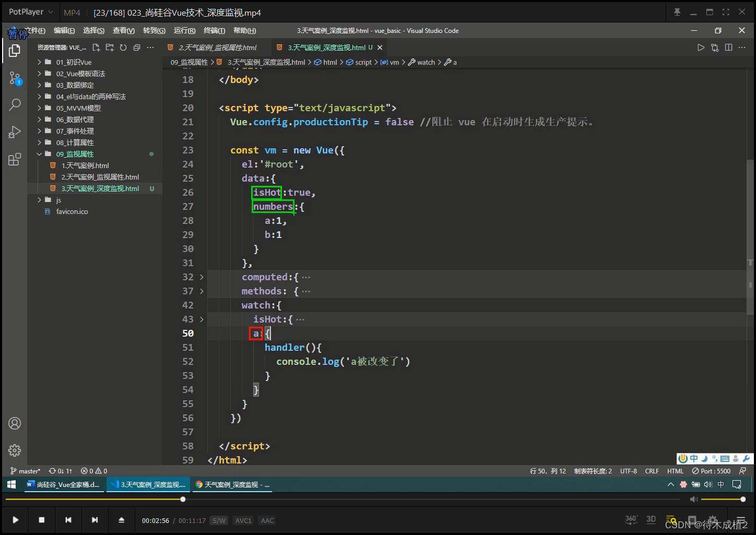
Task: Click the Windows Start button
Action: coord(11,484)
